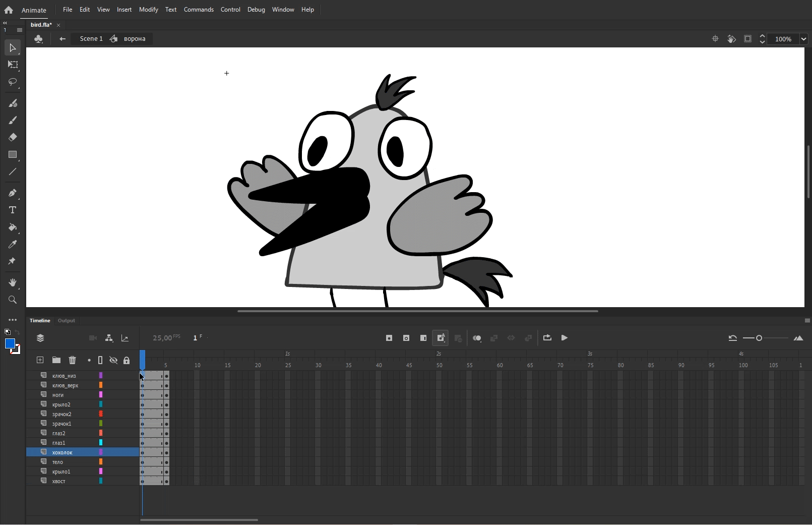Select the Paint Bucket tool

pyautogui.click(x=13, y=227)
